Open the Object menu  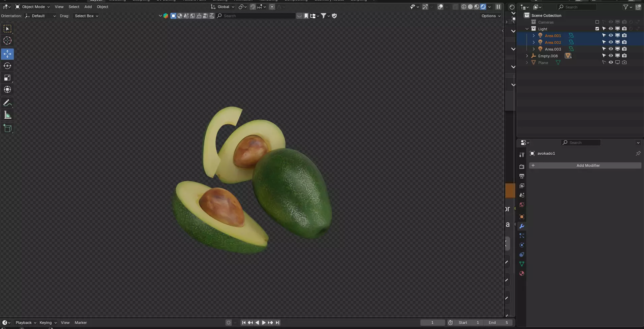point(102,7)
